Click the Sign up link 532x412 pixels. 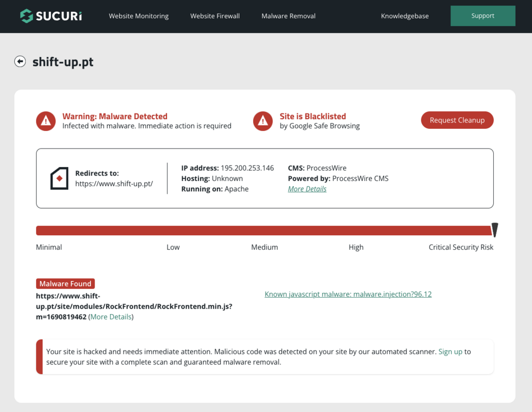point(450,351)
